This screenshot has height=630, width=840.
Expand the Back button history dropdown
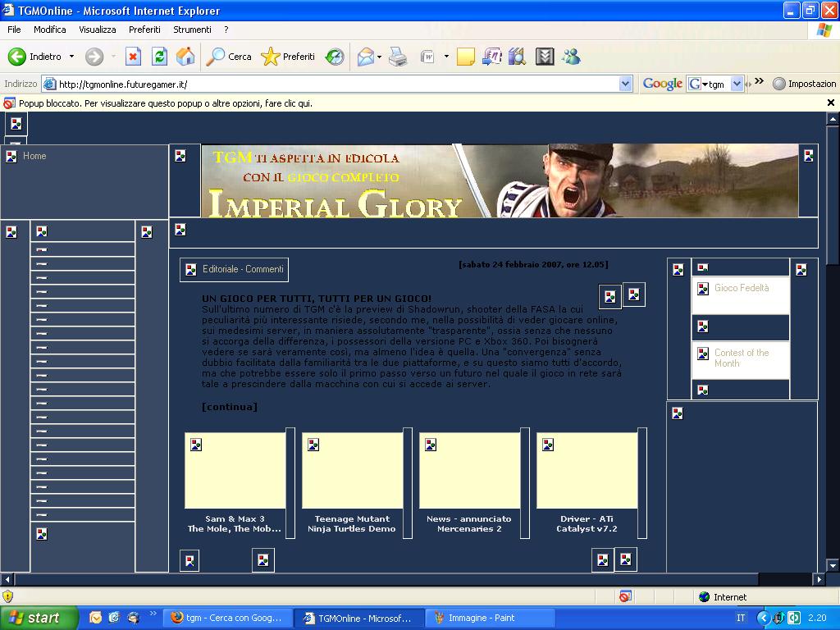click(71, 57)
